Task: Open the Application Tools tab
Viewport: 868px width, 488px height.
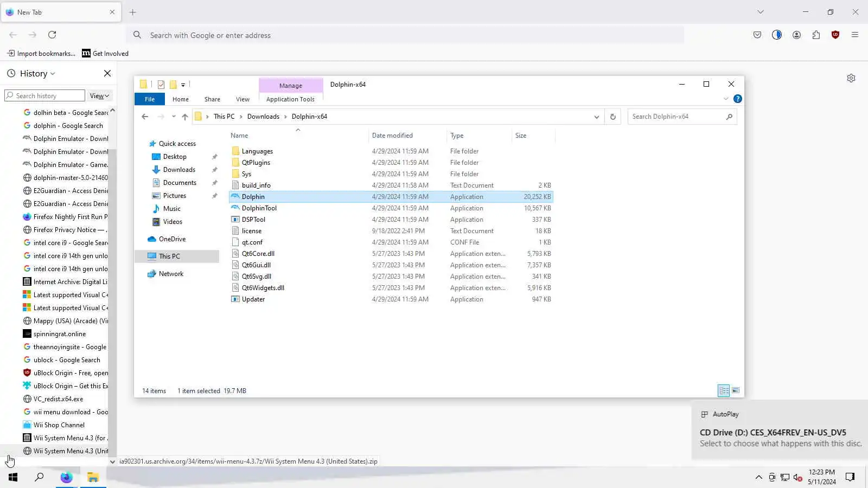Action: click(290, 99)
